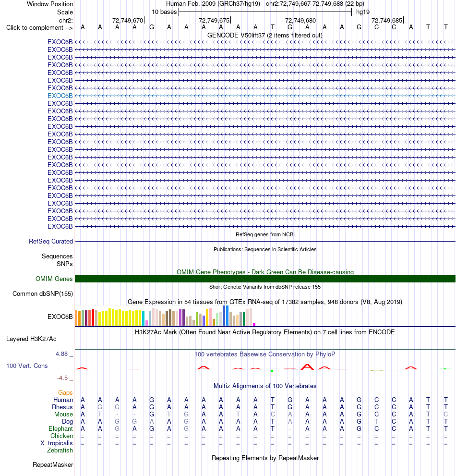456x476 pixels.
Task: Click the chr2:72,749,667-72,749,688 window range text
Action: [x=315, y=4]
